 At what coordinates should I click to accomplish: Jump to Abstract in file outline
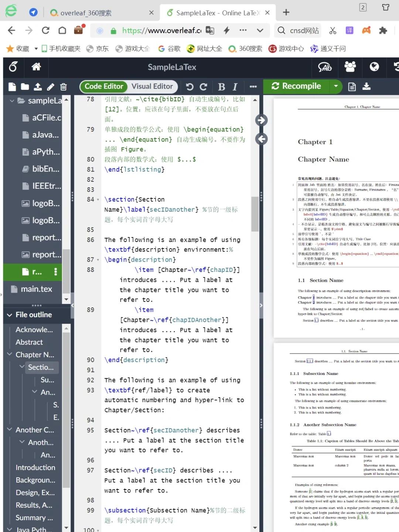29,342
